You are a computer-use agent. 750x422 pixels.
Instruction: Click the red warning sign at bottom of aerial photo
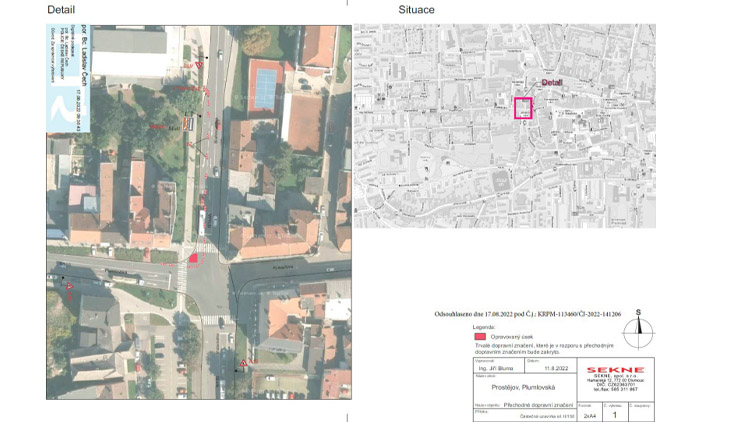click(x=243, y=363)
